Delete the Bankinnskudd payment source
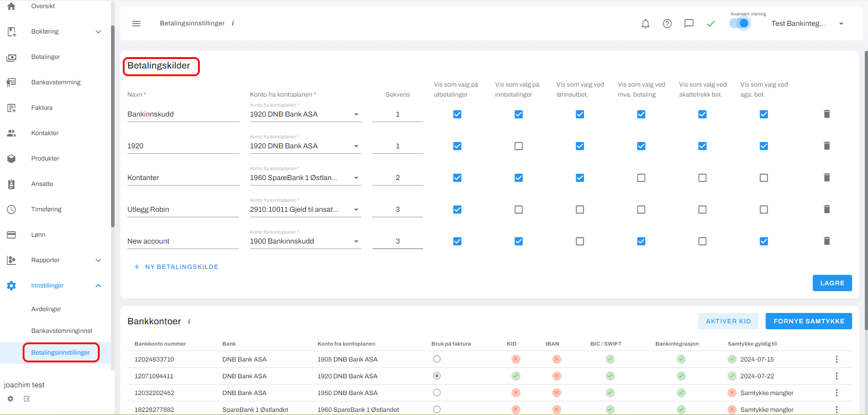This screenshot has height=415, width=868. coord(827,114)
